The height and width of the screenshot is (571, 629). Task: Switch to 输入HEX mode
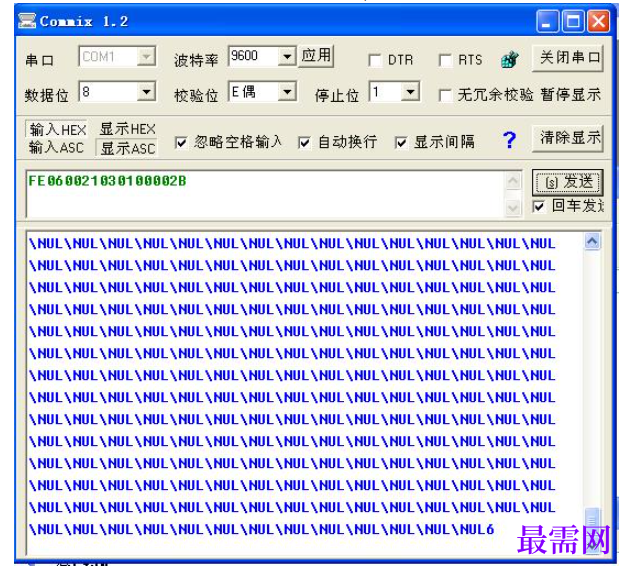pos(57,130)
